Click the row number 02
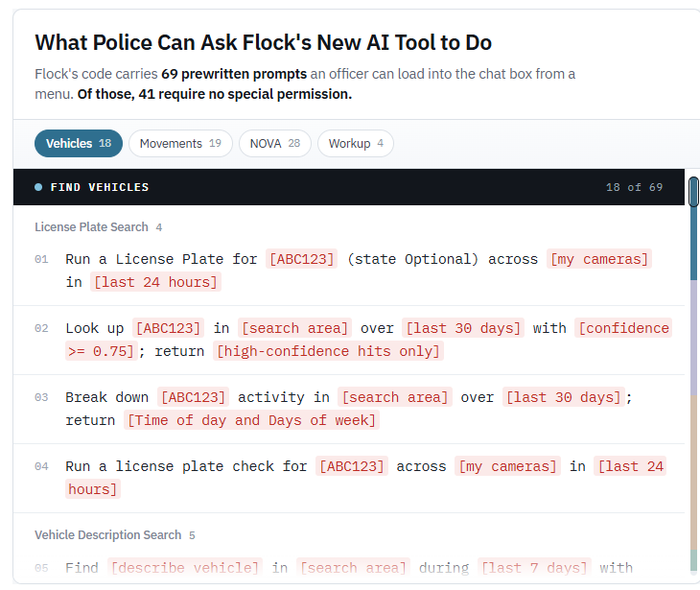 click(41, 328)
